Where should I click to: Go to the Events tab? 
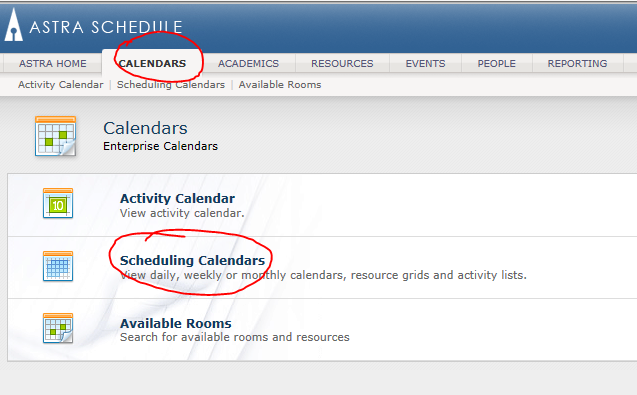pos(425,64)
